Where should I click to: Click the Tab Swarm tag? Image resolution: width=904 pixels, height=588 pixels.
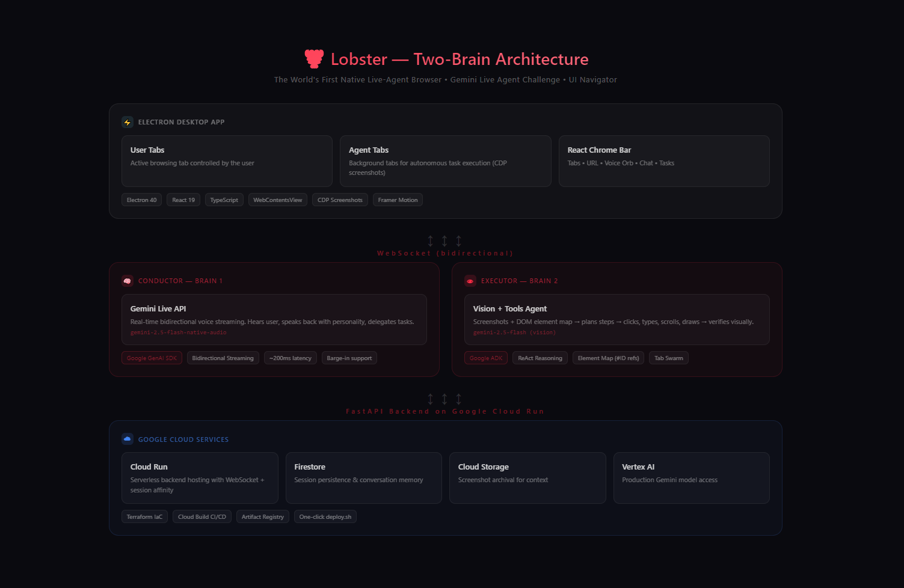point(669,358)
